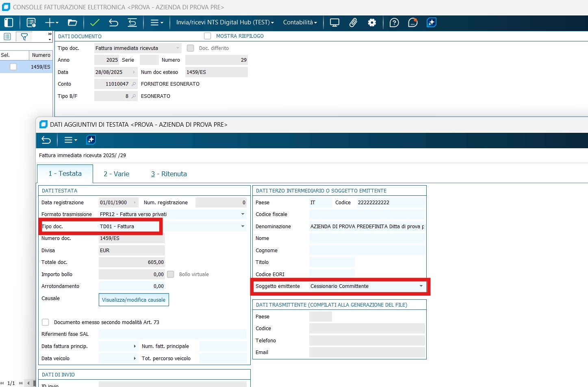Click the monitor display icon in toolbar
This screenshot has width=588, height=387.
click(x=334, y=23)
